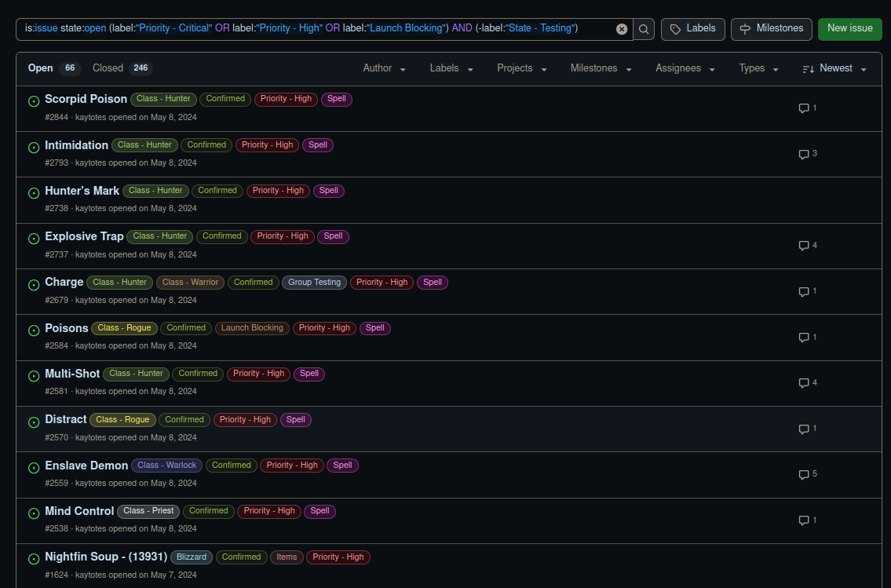Click the open-status icon beside Mind Control

(34, 513)
